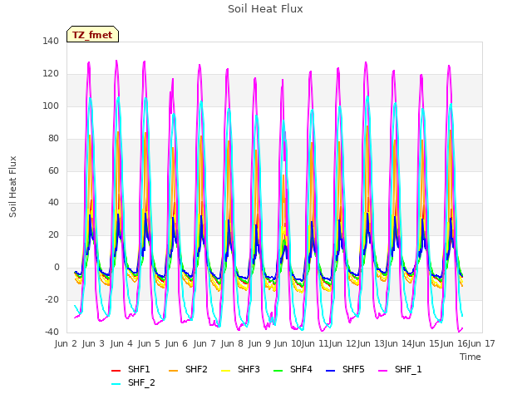532x399 pixels.
Task: Click the 100 y-axis tick label
Action: tap(51, 106)
